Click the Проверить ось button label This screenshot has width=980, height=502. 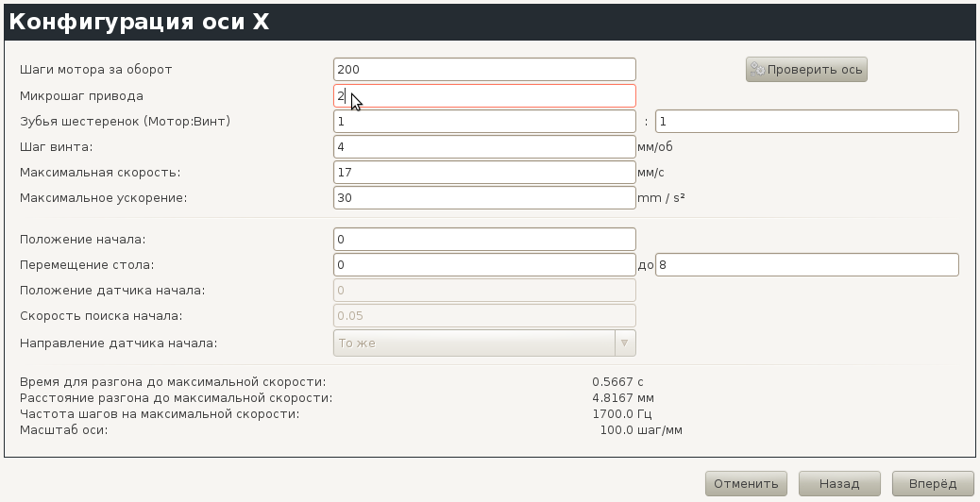[x=814, y=70]
